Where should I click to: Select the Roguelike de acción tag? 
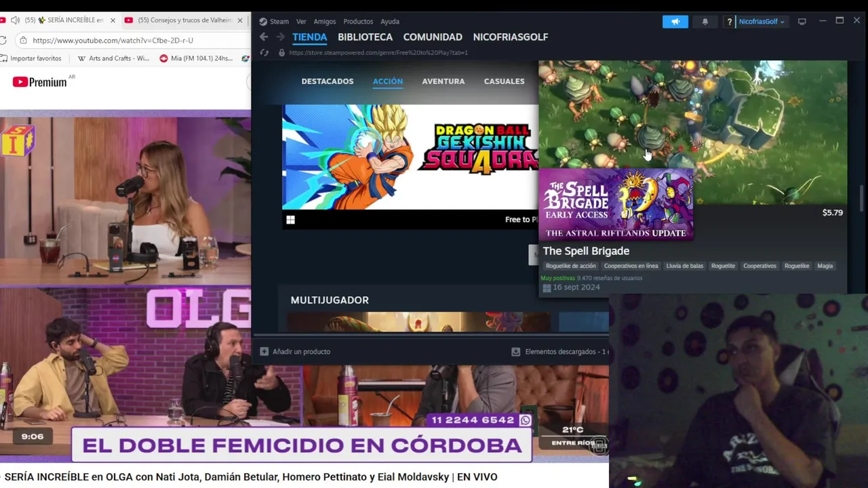pyautogui.click(x=570, y=266)
